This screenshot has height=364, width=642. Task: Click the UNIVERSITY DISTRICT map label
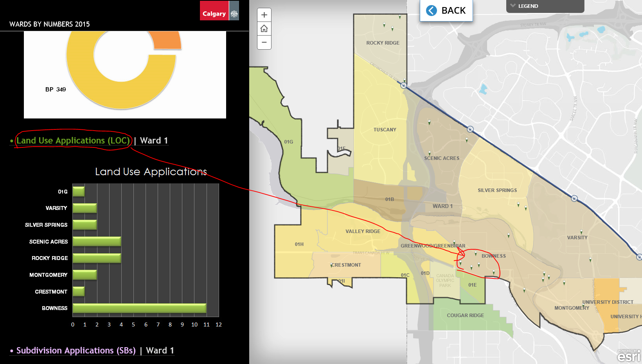coord(608,302)
